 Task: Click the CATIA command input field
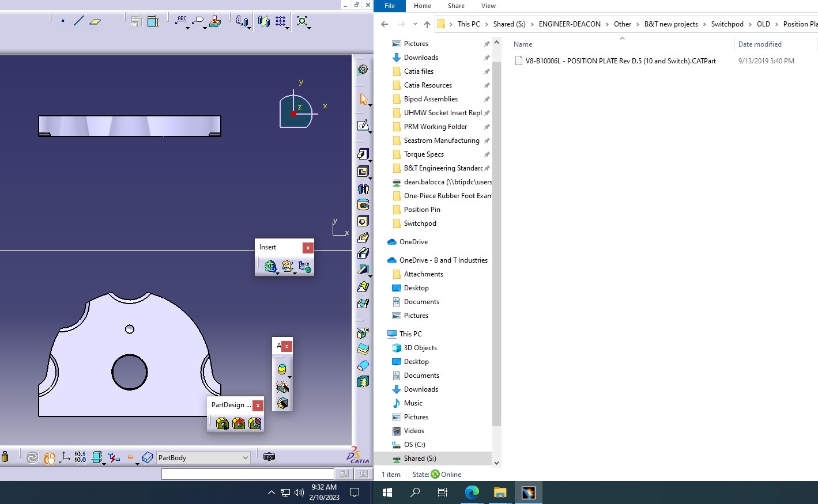[x=247, y=474]
